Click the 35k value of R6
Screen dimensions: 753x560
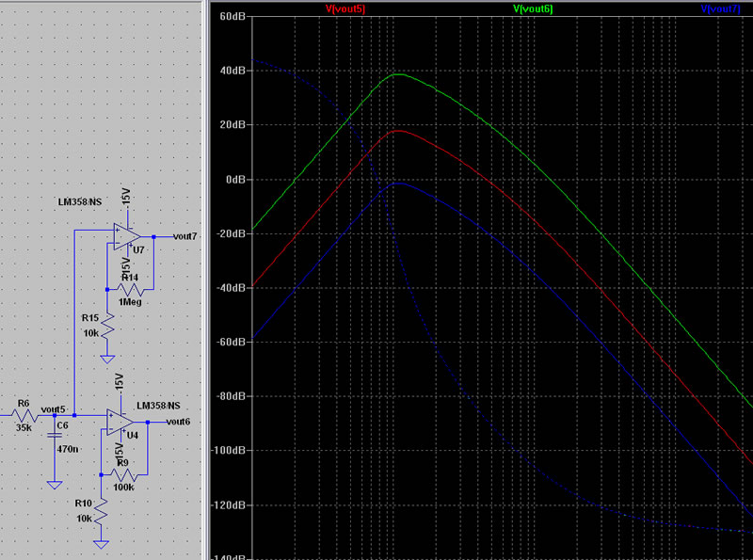(x=24, y=427)
